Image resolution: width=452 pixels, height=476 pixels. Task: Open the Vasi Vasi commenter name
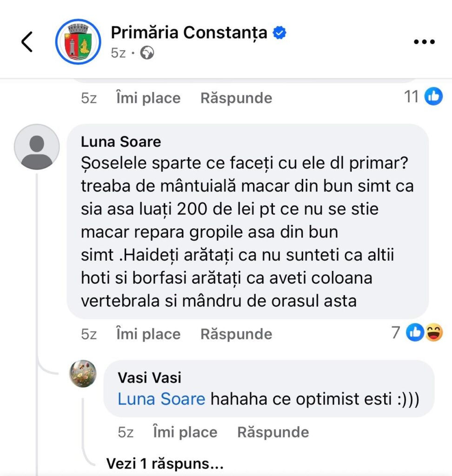(149, 377)
